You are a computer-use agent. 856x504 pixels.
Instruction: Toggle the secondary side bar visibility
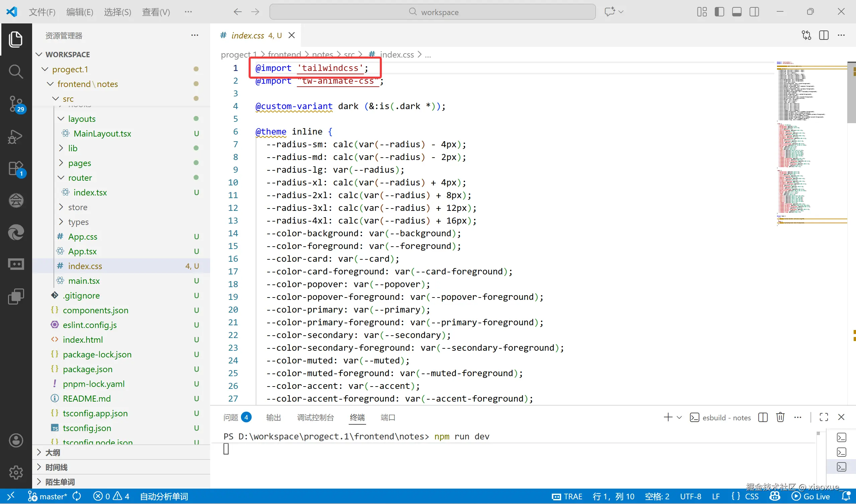(754, 12)
